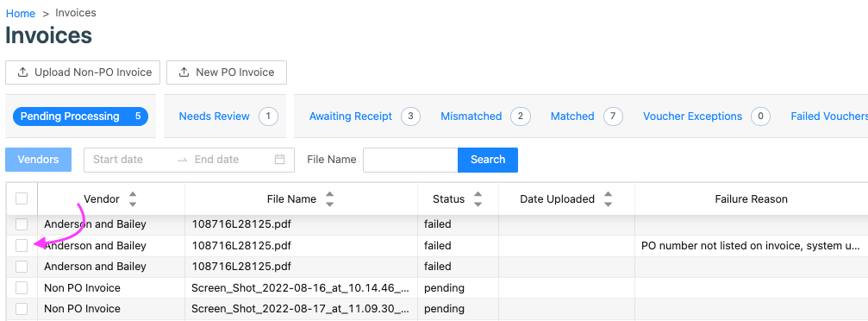Click the Matched count badge 7

(x=613, y=116)
